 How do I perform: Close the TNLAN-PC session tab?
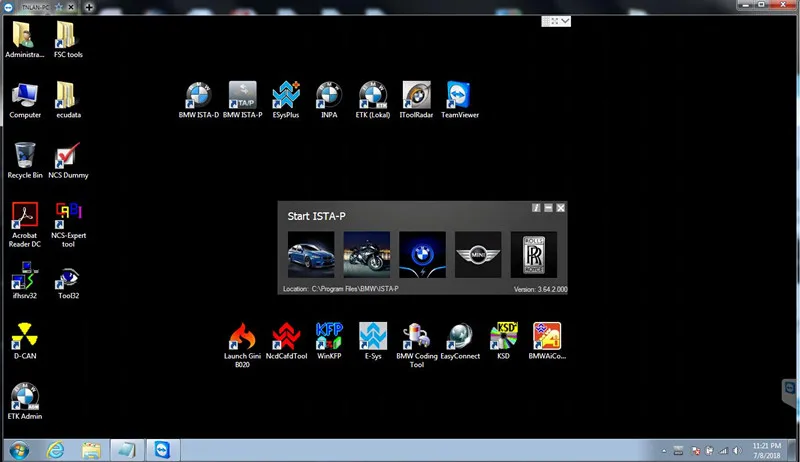coord(71,7)
